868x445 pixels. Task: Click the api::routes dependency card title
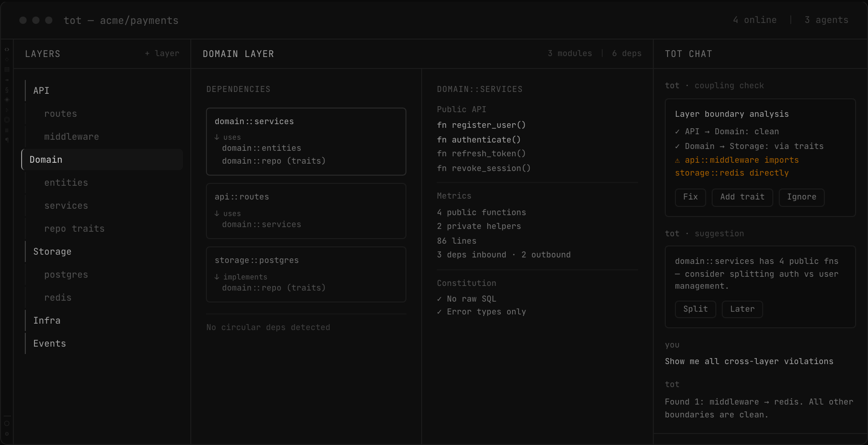[242, 197]
